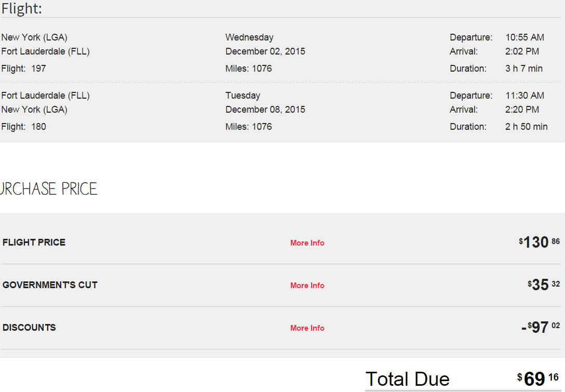Open More Info for Government's Cut
This screenshot has height=392, width=565.
coord(307,286)
